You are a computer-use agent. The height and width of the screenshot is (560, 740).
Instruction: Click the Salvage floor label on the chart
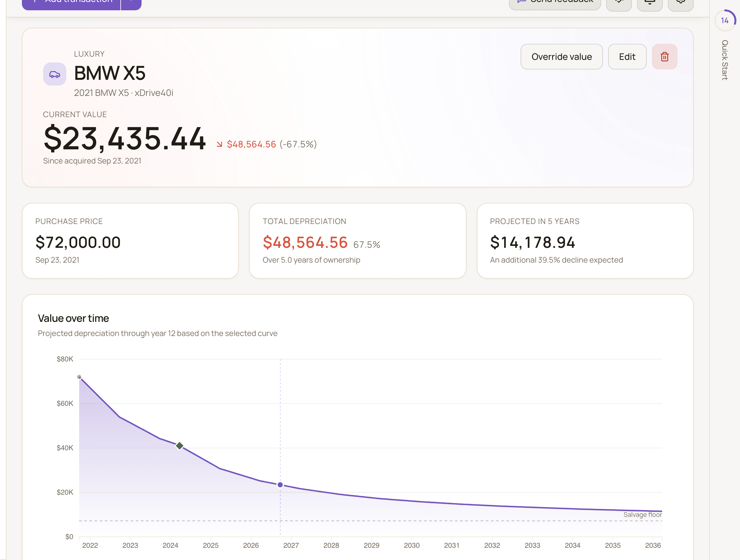click(642, 515)
